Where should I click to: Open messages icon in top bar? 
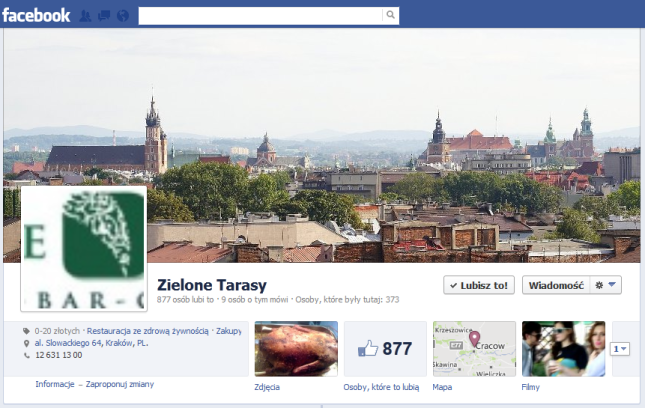click(x=104, y=16)
